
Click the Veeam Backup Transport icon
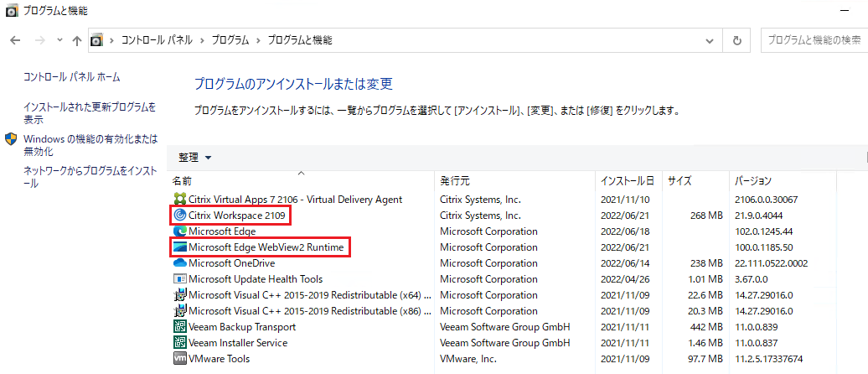click(179, 327)
